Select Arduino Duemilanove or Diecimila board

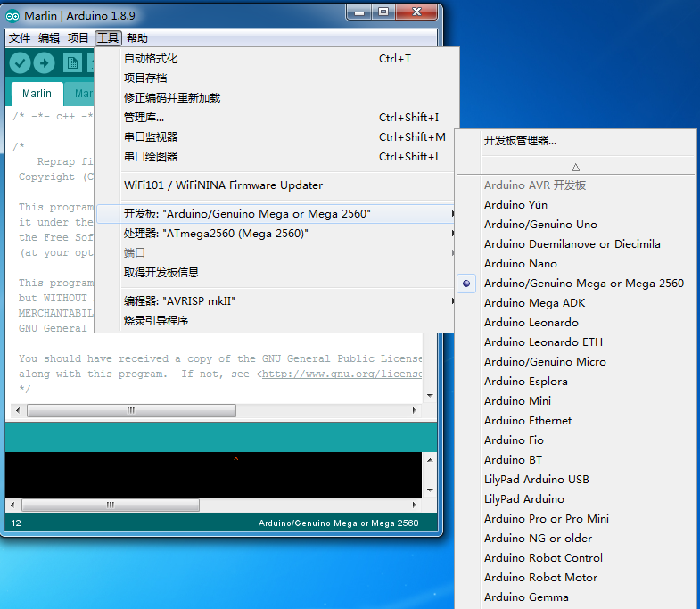tap(576, 244)
